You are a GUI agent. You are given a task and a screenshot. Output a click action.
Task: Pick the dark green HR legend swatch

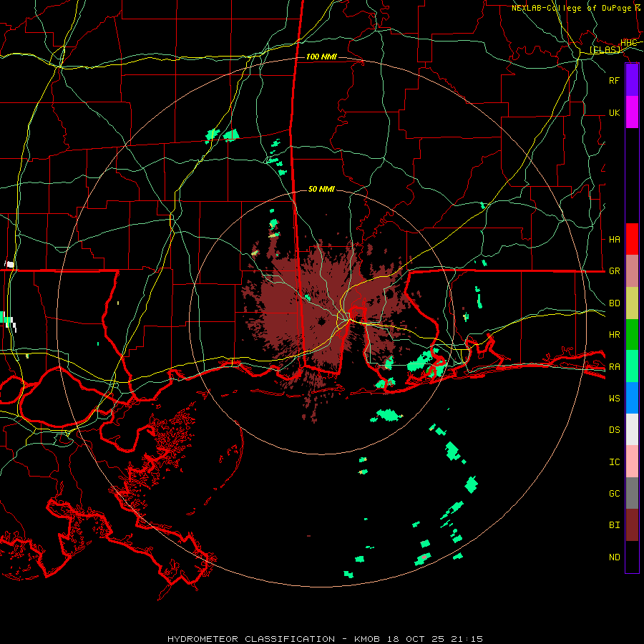(x=632, y=335)
